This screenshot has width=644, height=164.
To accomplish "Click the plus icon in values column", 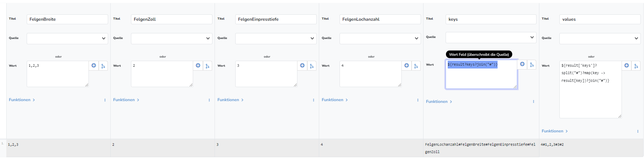I will [x=627, y=66].
